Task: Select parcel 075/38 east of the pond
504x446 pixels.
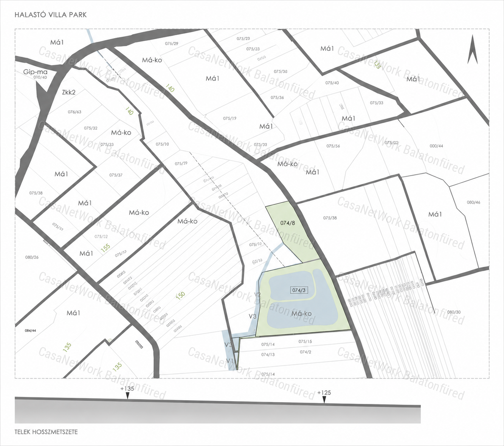Action: [330, 218]
